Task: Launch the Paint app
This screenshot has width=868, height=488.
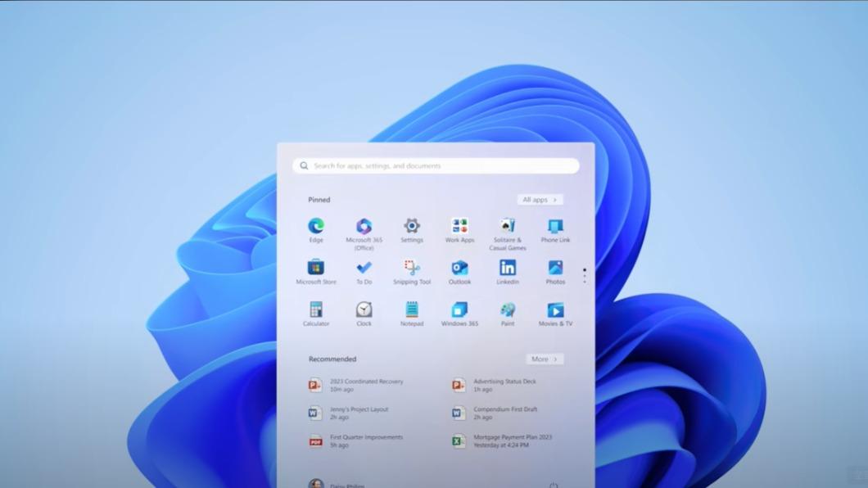Action: pyautogui.click(x=508, y=314)
